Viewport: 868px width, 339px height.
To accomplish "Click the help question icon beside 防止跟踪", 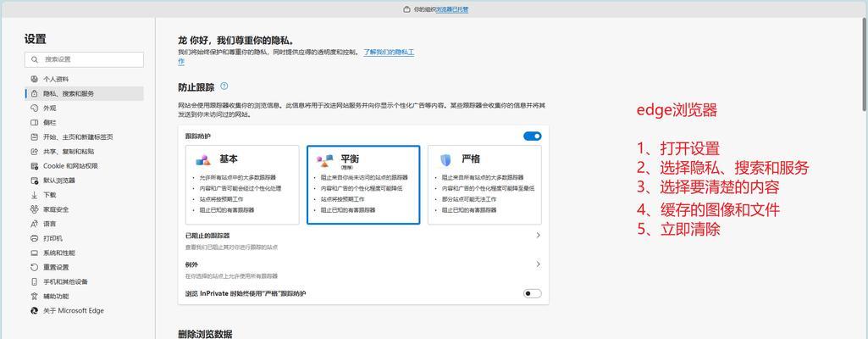I will click(224, 86).
